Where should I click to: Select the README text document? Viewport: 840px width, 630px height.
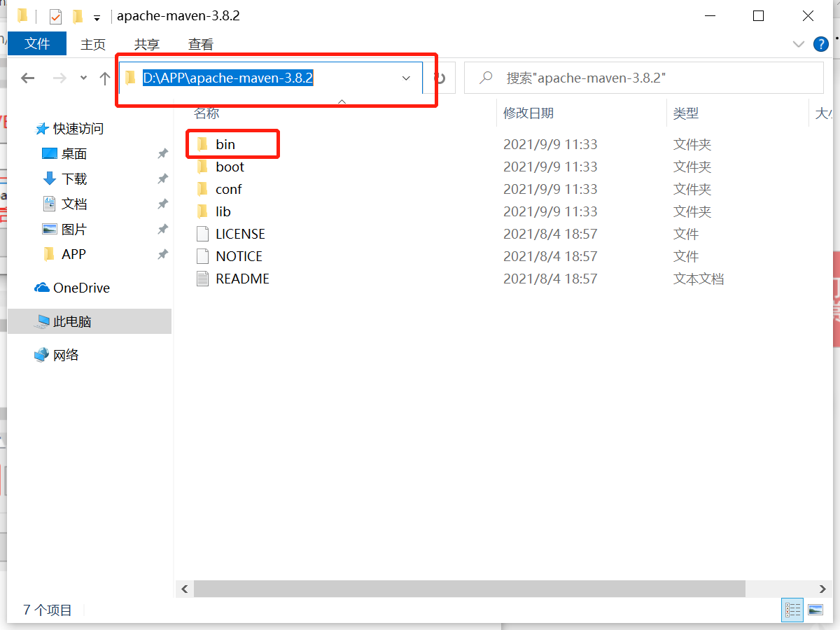tap(242, 279)
